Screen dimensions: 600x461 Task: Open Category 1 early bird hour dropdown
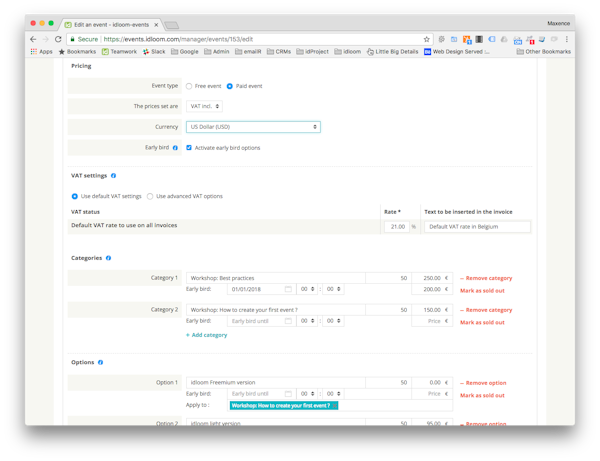pyautogui.click(x=307, y=289)
